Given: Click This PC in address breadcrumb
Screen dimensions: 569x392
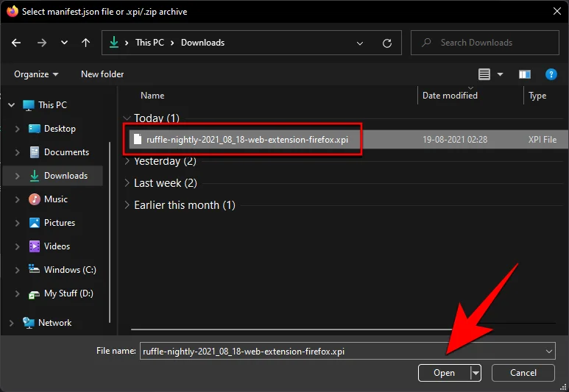Looking at the screenshot, I should [x=149, y=43].
